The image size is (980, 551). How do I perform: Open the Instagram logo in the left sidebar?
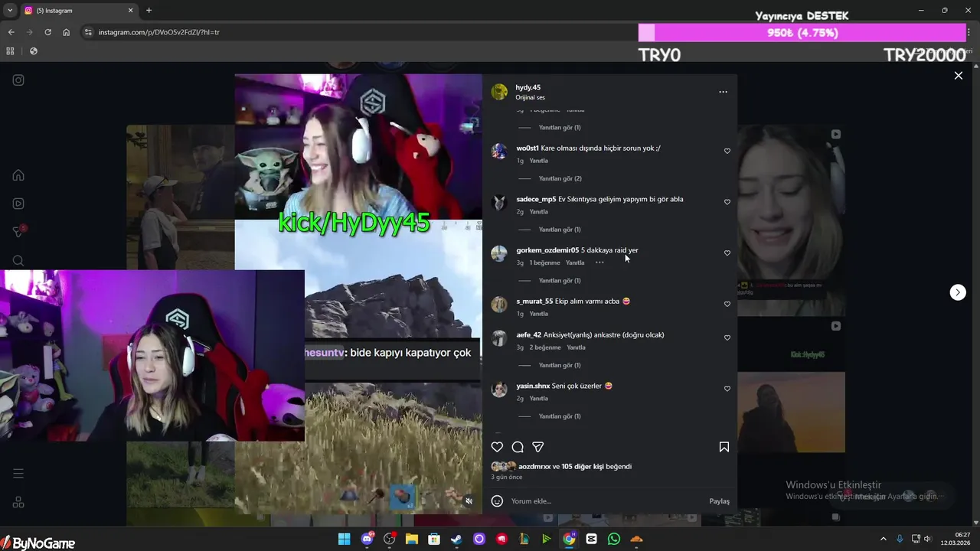coord(18,80)
